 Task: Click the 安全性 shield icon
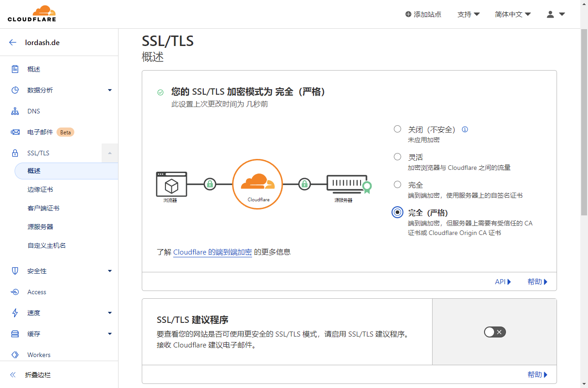point(15,271)
